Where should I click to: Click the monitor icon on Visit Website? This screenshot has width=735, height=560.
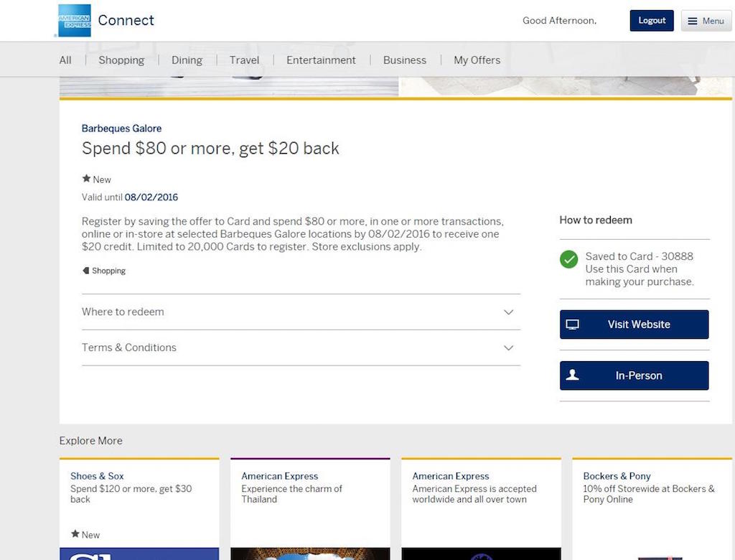tap(572, 325)
